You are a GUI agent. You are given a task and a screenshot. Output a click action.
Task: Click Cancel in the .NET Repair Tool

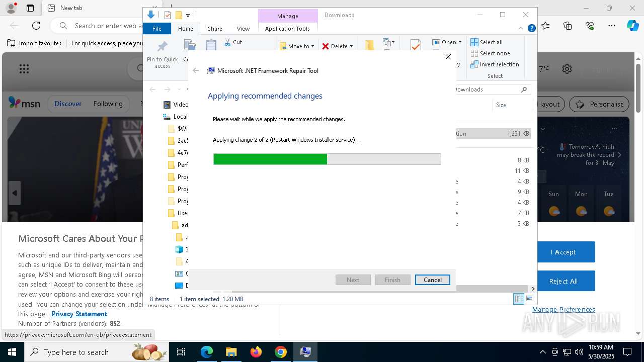432,280
